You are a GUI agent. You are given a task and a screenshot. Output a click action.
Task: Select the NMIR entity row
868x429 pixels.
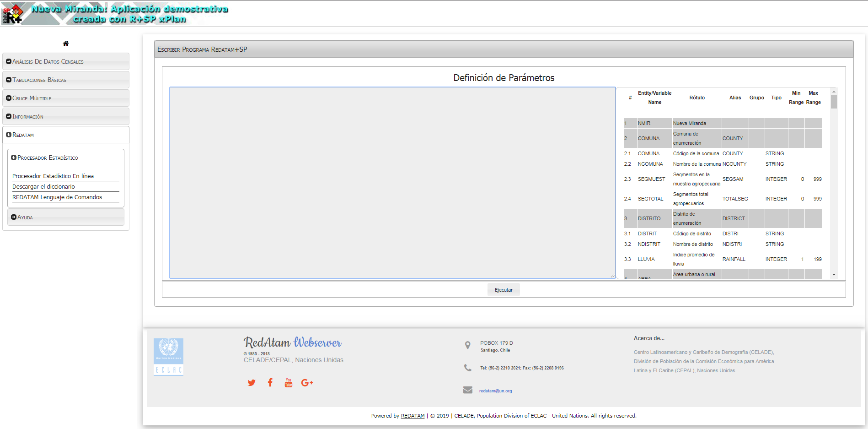723,123
